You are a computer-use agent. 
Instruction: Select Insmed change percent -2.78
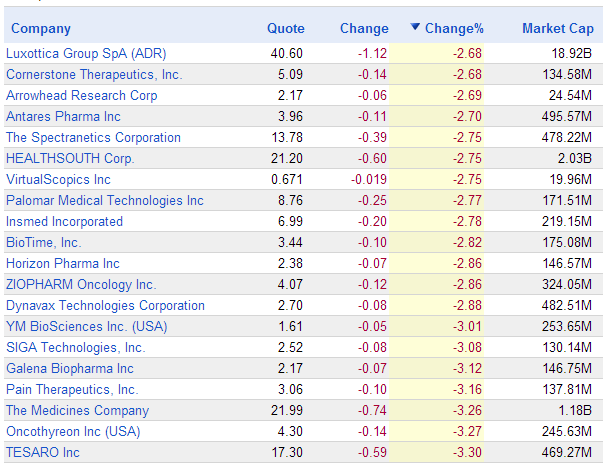pos(467,222)
